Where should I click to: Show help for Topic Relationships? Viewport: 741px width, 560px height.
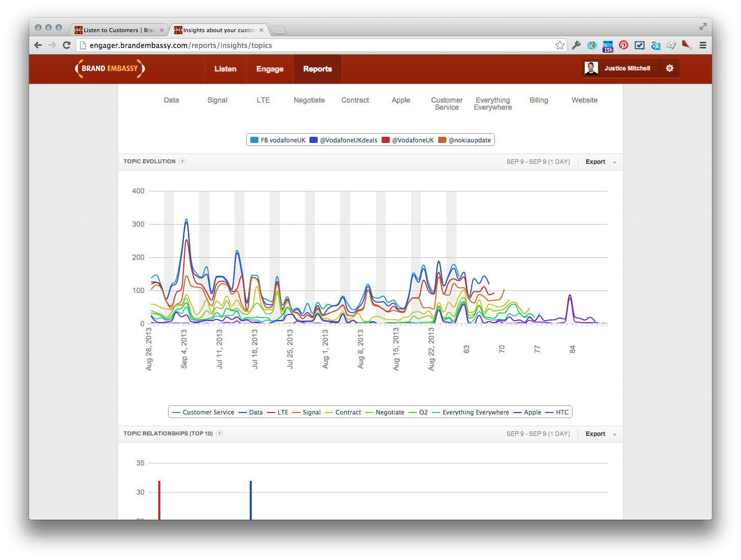[220, 434]
